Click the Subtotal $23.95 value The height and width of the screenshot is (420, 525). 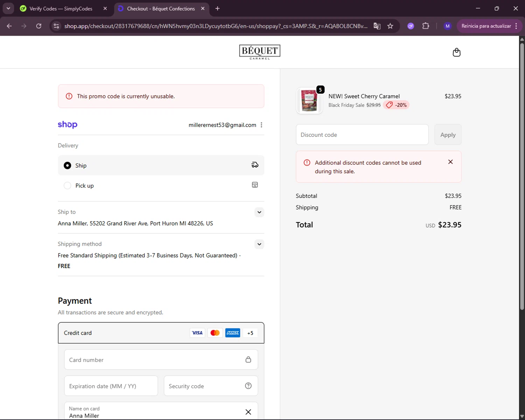coord(453,196)
